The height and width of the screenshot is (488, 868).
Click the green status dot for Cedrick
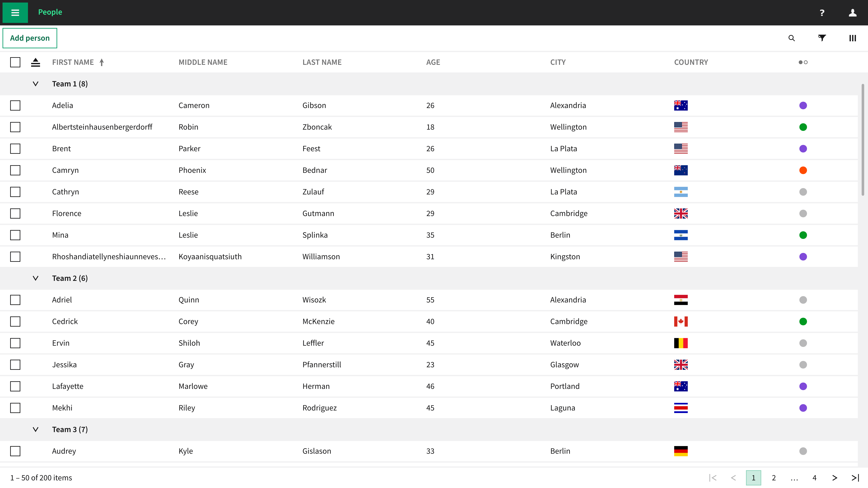[803, 322]
